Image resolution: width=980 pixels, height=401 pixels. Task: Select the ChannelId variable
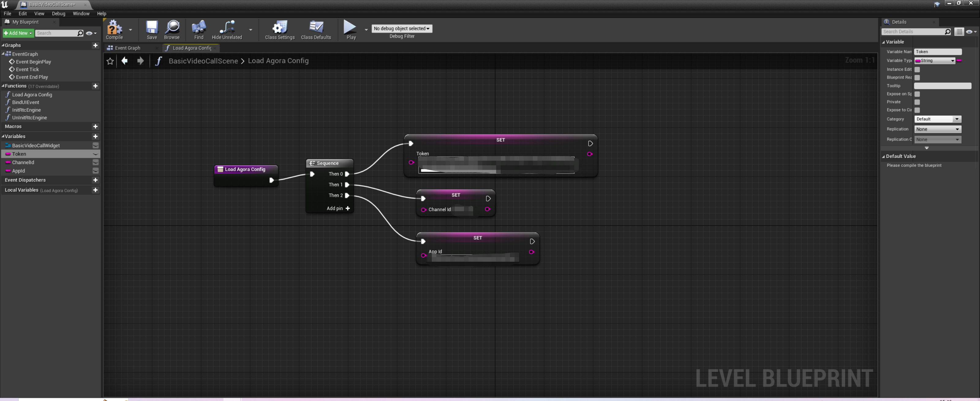coord(23,162)
